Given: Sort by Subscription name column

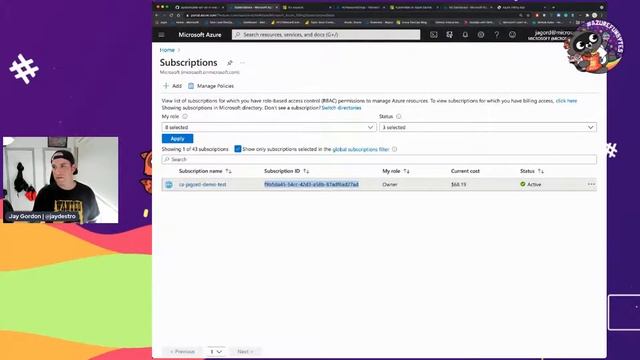Looking at the screenshot, I should pos(205,171).
